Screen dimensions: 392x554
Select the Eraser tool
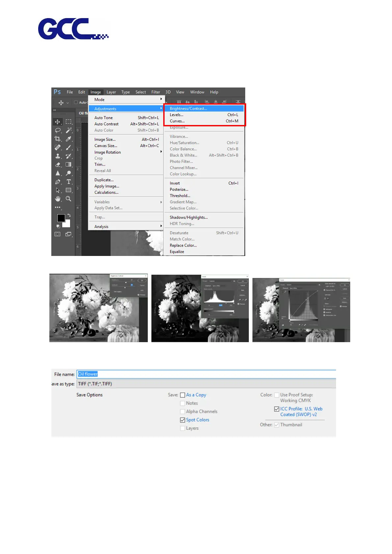coord(58,164)
